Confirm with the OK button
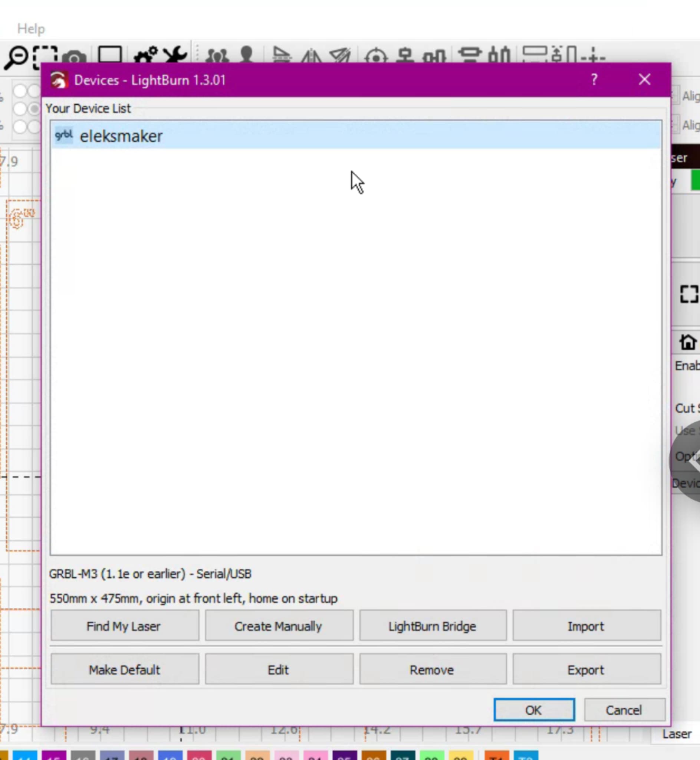Screen dimensions: 700x760 coord(534,710)
